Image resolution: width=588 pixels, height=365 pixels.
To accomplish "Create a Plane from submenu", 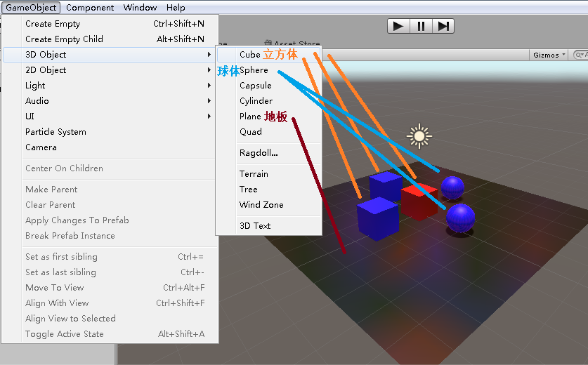I will [269, 117].
